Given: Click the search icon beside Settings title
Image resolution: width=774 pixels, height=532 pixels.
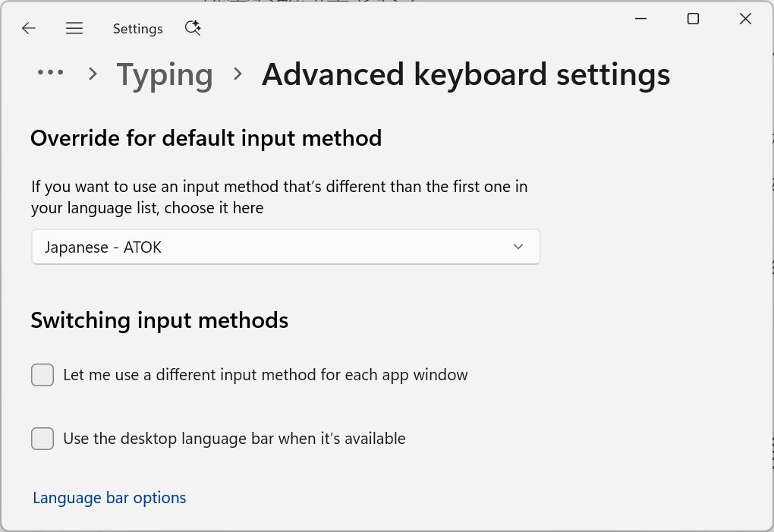Looking at the screenshot, I should click(x=193, y=28).
